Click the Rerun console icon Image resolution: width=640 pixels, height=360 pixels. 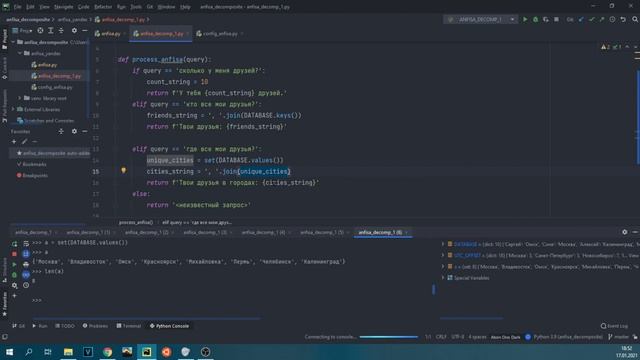click(14, 244)
